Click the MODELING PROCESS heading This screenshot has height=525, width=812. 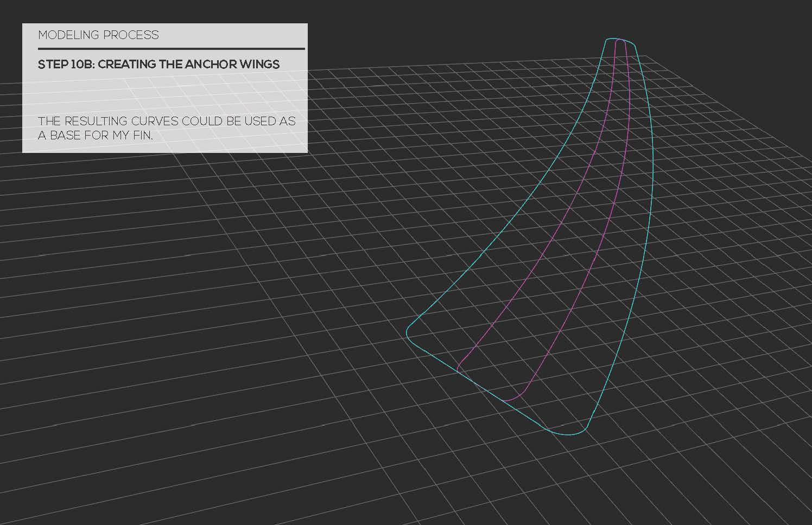pos(99,35)
